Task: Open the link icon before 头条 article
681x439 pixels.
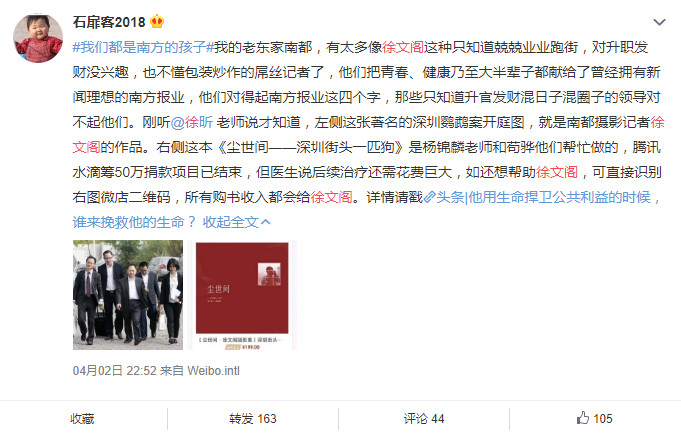Action: click(429, 198)
